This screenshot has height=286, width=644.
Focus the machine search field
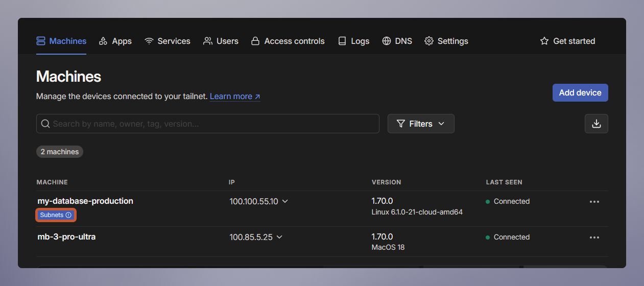pos(208,124)
